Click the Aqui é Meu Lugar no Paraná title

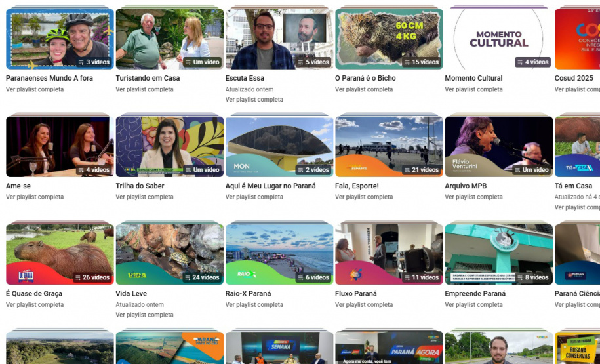pos(271,186)
